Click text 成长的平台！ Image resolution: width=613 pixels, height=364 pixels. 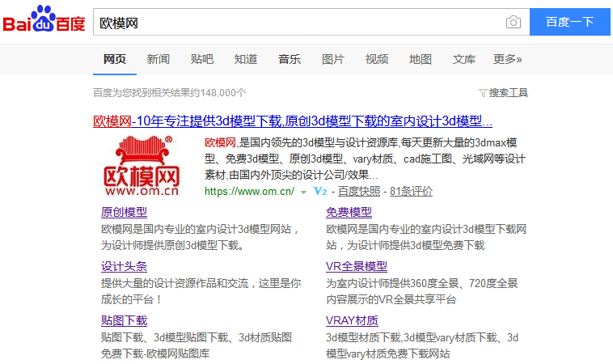pos(132,300)
